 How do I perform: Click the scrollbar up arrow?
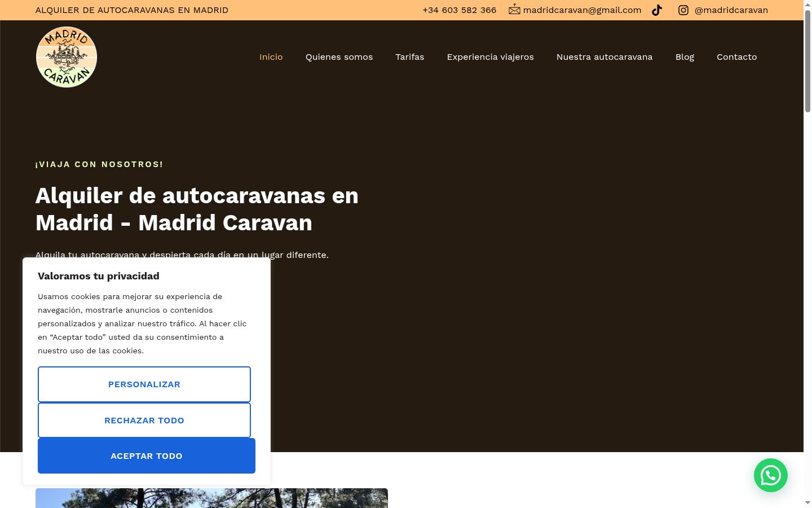[x=807, y=5]
